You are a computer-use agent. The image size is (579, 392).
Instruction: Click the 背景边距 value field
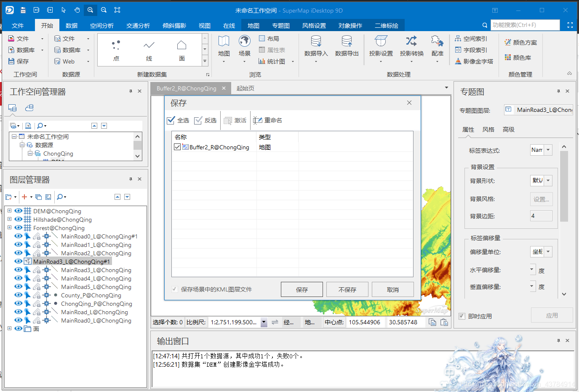541,216
